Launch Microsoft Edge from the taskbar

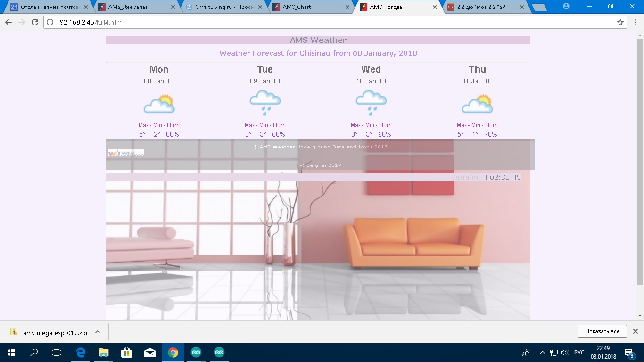[80, 352]
